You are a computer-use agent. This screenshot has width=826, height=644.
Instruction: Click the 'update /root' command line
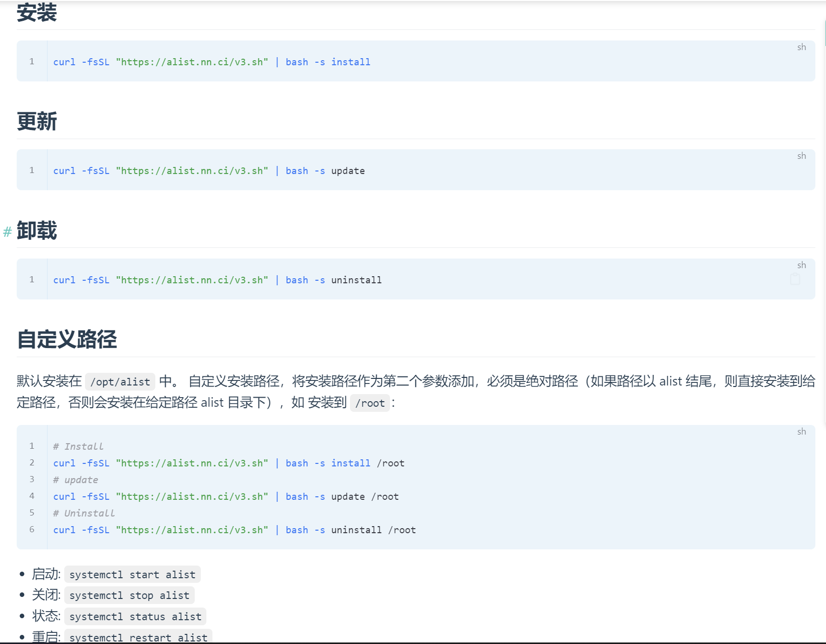226,497
